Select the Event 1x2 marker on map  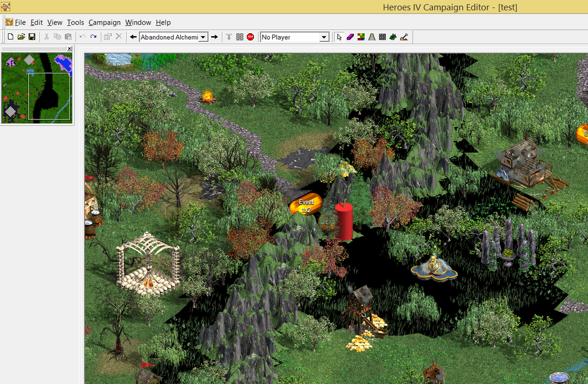point(306,205)
